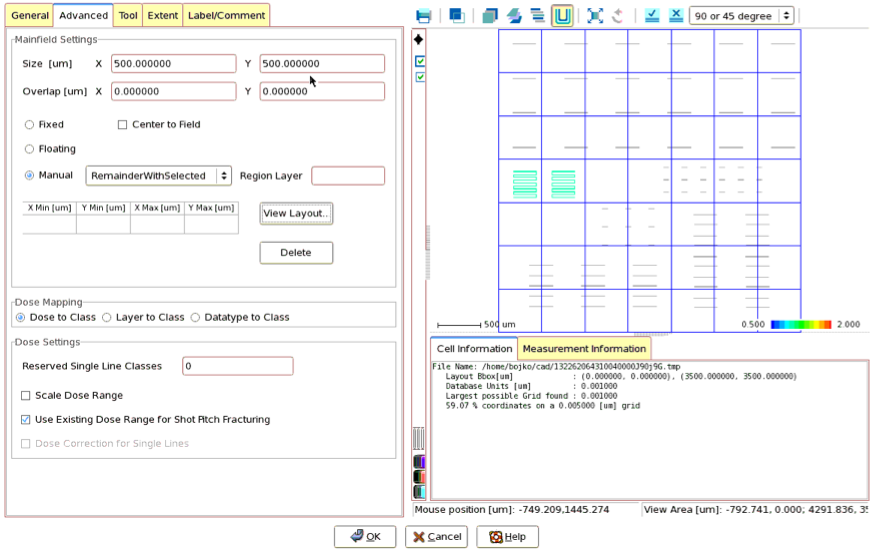Click the Y Max [um] table header
The width and height of the screenshot is (872, 555).
211,208
